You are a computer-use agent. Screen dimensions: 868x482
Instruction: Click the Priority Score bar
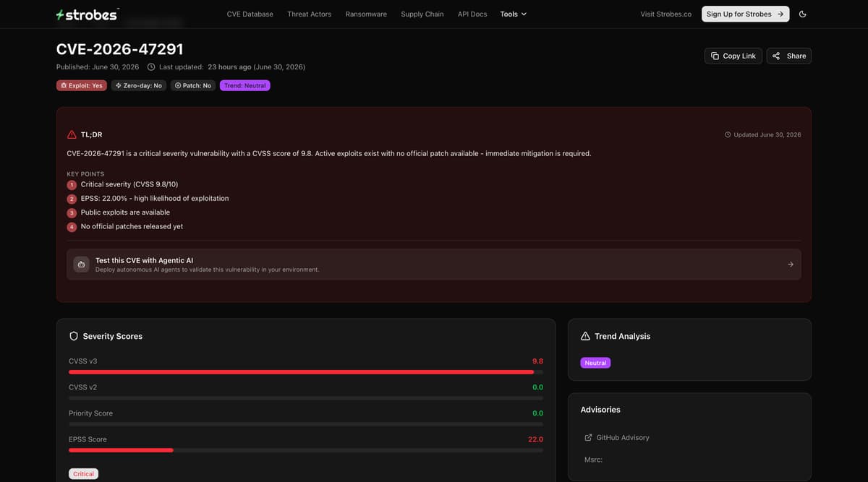[306, 424]
